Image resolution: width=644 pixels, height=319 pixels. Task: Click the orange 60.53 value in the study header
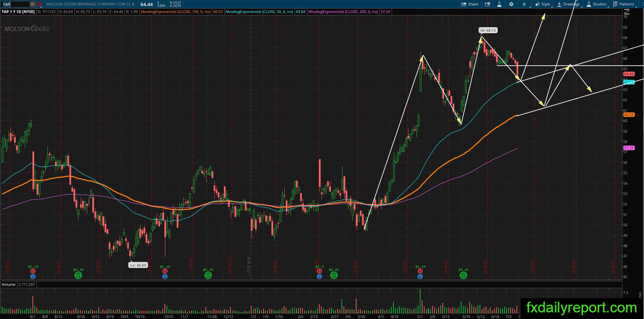[x=218, y=12]
